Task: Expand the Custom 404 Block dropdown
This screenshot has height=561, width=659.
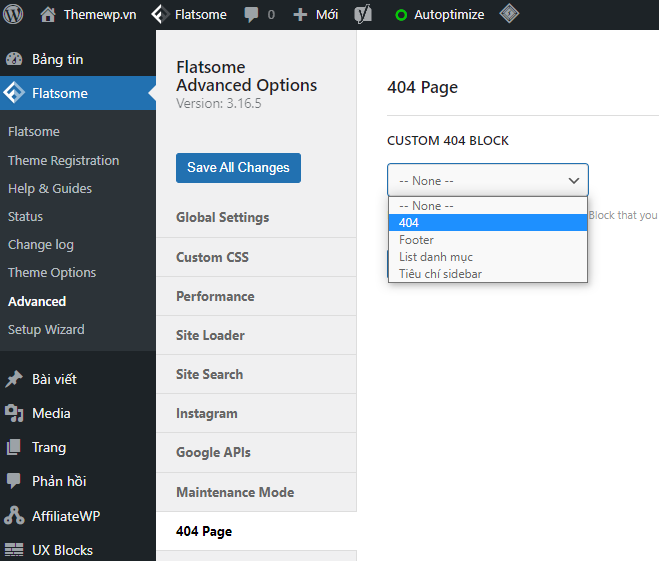Action: point(488,180)
